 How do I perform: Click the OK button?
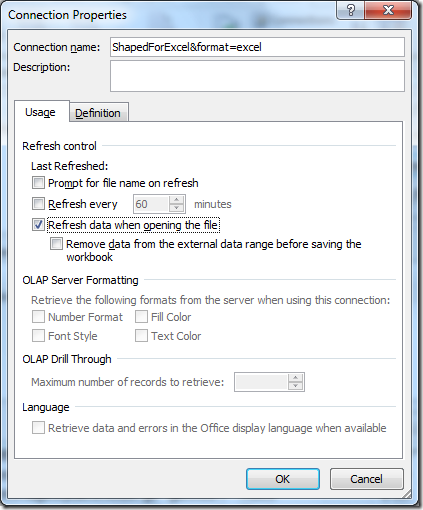283,479
